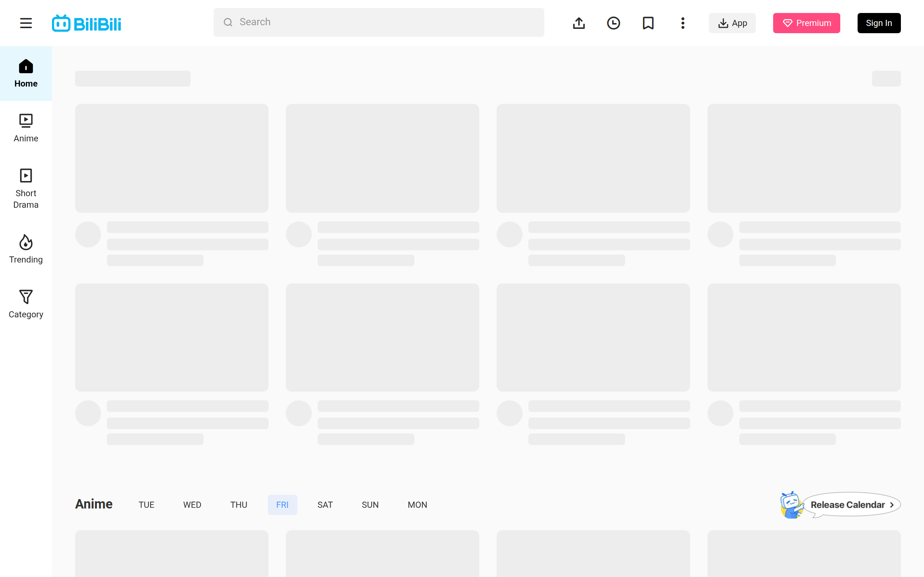924x577 pixels.
Task: Open the three-dot more options menu
Action: pos(683,23)
